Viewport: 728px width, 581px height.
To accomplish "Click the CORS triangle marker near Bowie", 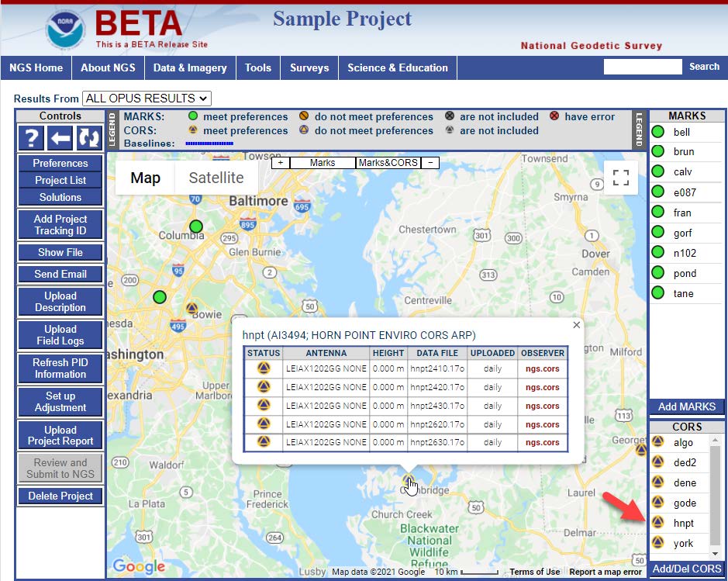I will coord(192,308).
